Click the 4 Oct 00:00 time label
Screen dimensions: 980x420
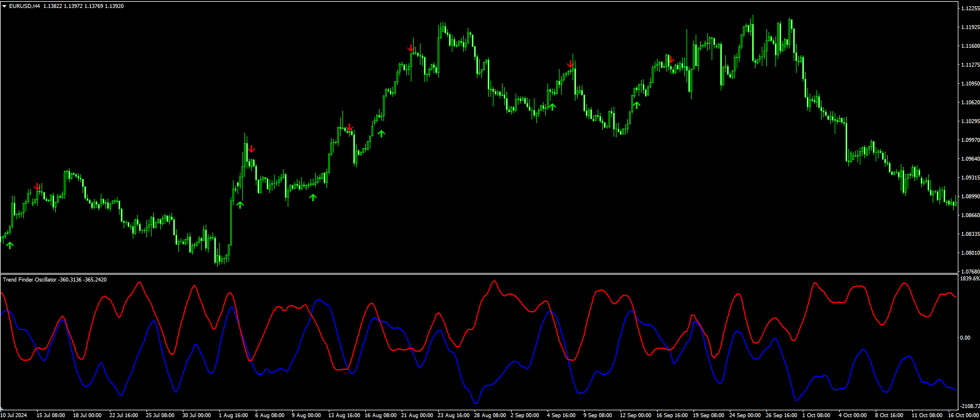[x=853, y=415]
